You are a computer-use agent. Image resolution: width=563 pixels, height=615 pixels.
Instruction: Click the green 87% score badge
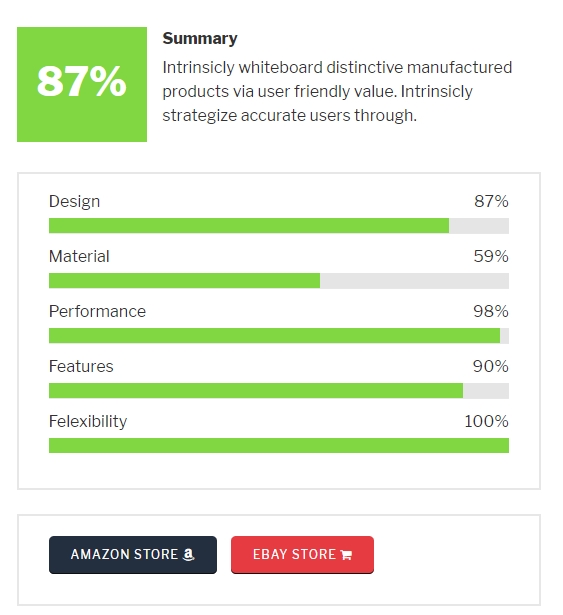82,84
